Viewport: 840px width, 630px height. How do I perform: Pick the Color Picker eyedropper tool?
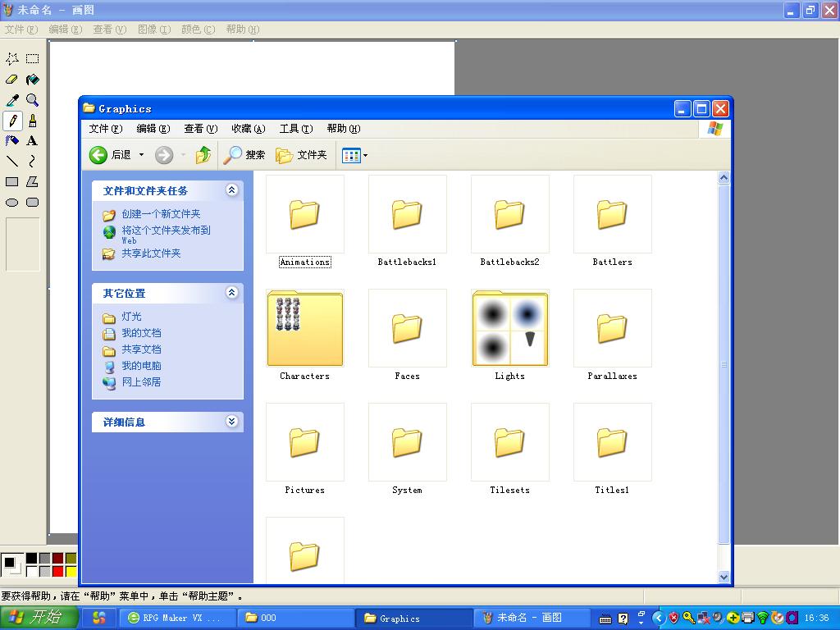pyautogui.click(x=11, y=100)
